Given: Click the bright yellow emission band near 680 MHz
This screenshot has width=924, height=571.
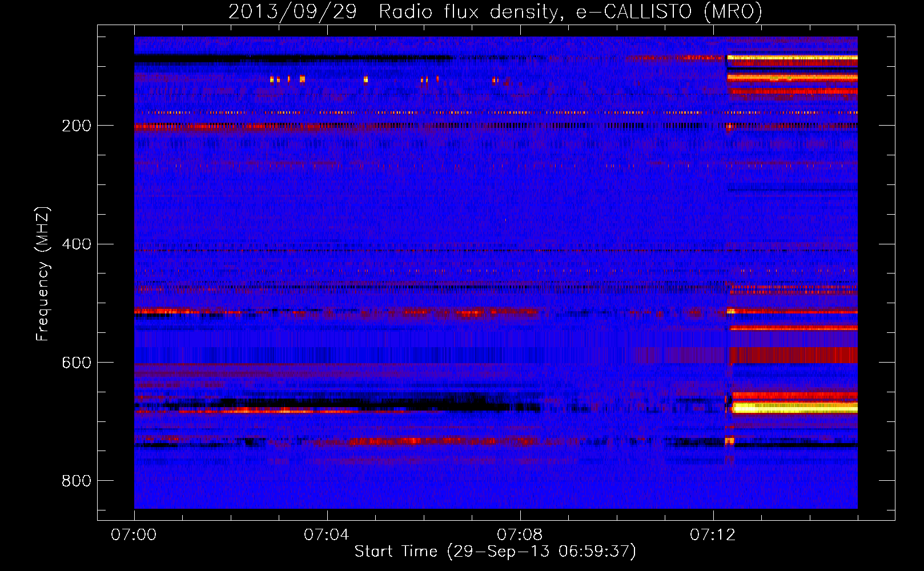Looking at the screenshot, I should pos(794,408).
